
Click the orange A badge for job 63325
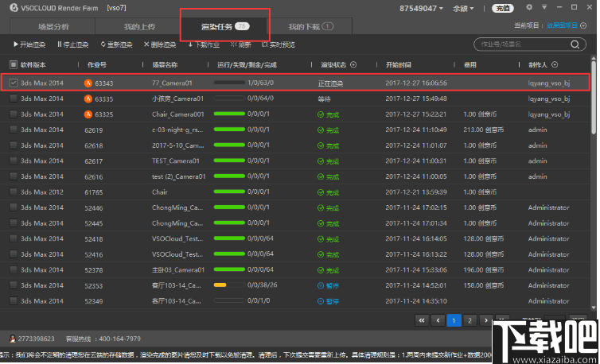pyautogui.click(x=88, y=114)
